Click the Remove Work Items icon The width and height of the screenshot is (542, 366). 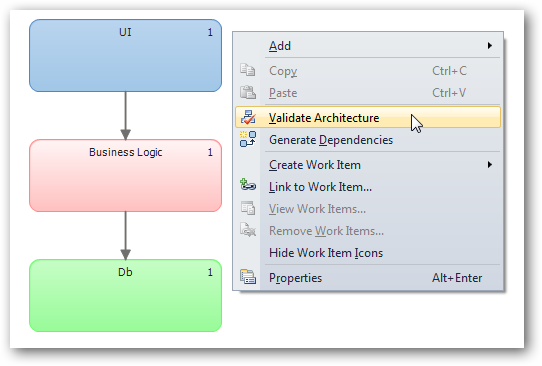click(248, 230)
